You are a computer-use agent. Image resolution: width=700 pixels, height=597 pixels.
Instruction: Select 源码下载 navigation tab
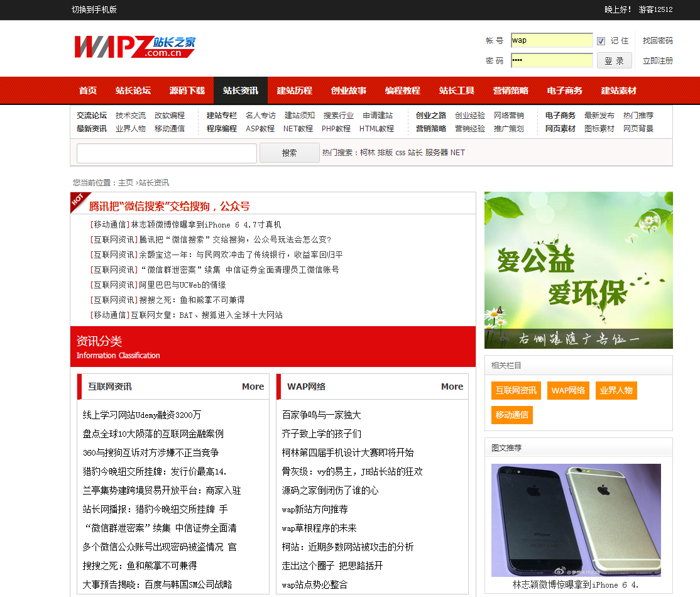click(187, 90)
